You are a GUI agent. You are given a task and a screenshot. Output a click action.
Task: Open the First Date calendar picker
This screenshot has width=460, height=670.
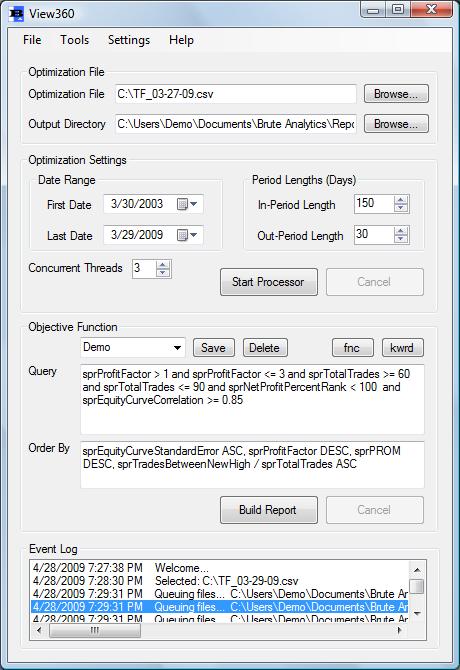point(187,204)
